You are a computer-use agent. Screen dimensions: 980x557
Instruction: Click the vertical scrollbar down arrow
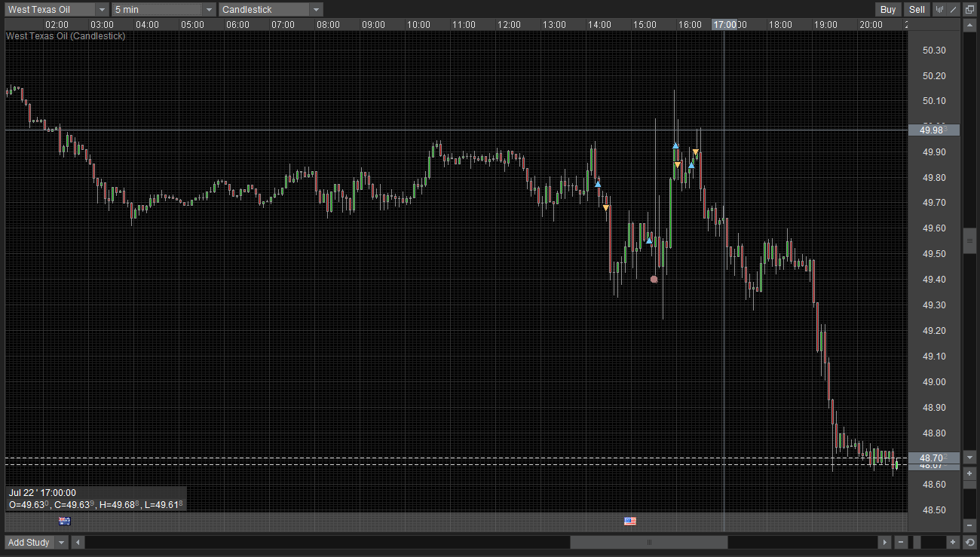[x=969, y=458]
